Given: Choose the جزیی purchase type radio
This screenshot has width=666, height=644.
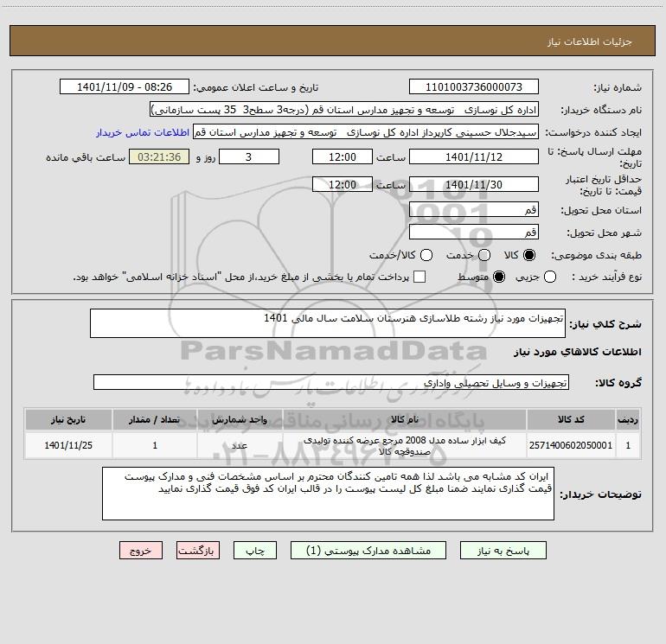Looking at the screenshot, I should pyautogui.click(x=550, y=277).
